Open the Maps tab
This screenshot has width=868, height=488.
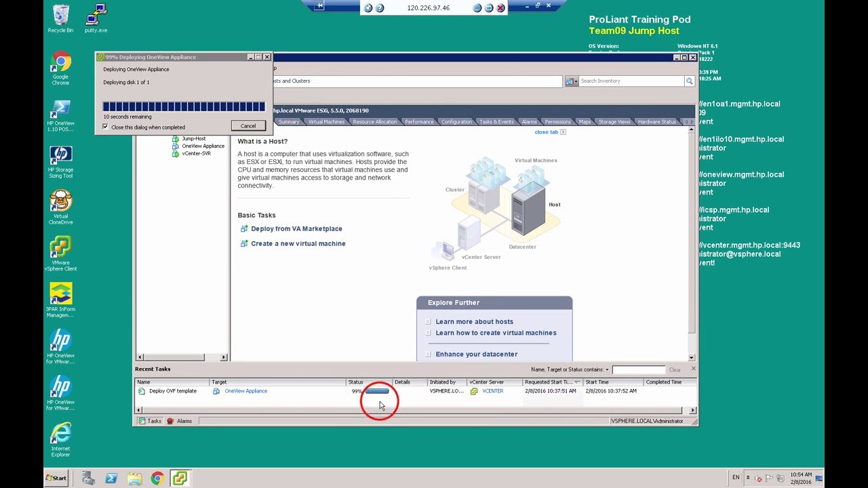pos(585,122)
